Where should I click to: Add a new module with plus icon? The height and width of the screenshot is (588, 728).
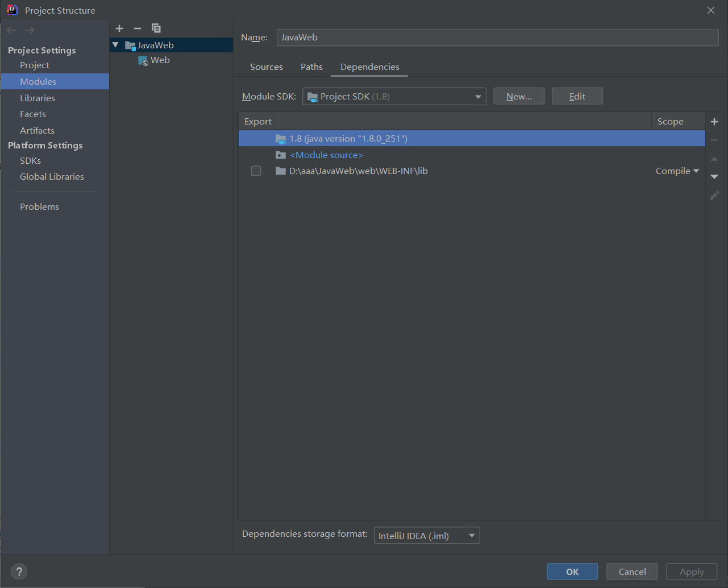[119, 28]
